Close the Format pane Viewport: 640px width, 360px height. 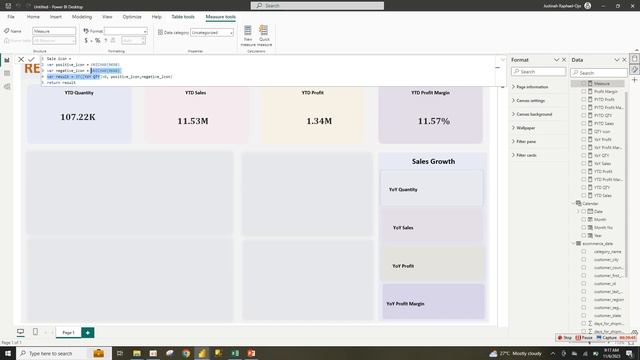tap(564, 60)
